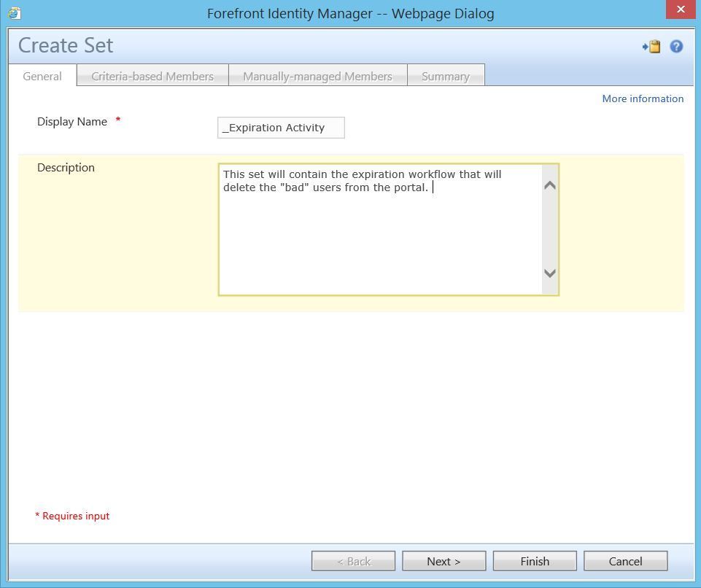Switch to the General tab

tap(42, 76)
